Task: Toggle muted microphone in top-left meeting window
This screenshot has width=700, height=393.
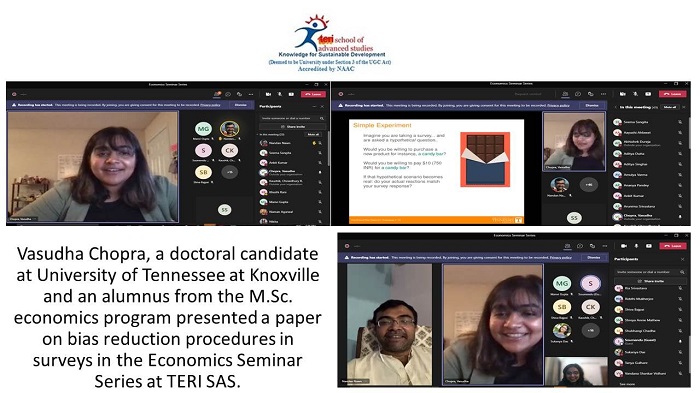Action: click(x=280, y=94)
